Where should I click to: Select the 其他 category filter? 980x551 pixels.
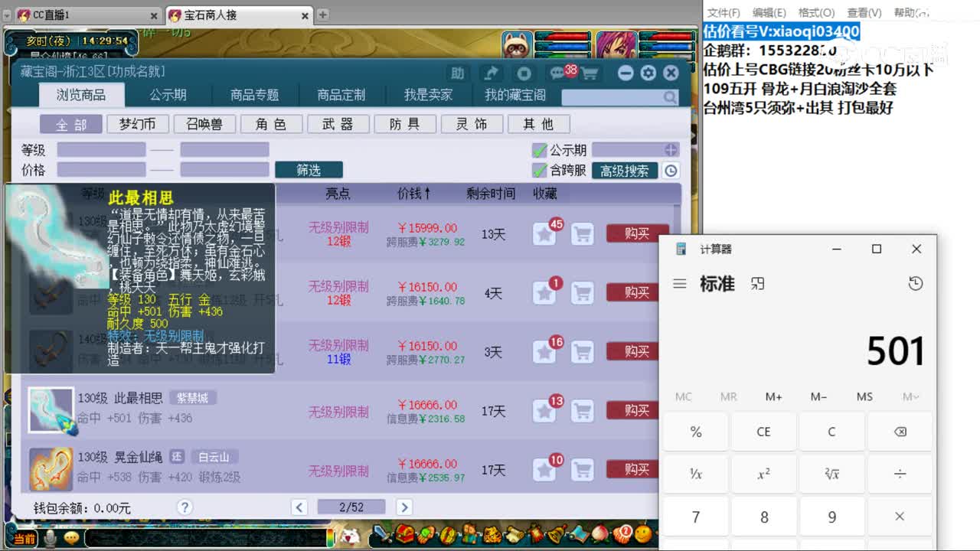pos(538,124)
